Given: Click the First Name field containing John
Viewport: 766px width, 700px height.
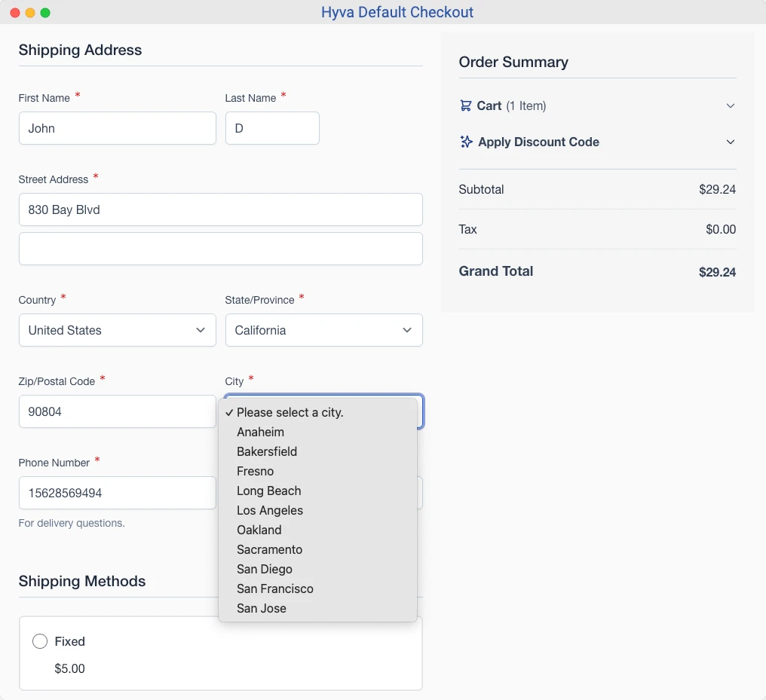Looking at the screenshot, I should click(x=117, y=128).
